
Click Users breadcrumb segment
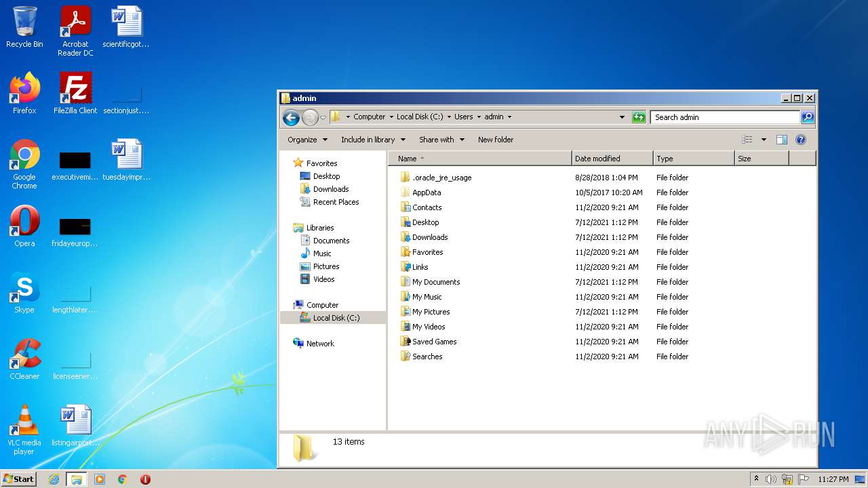(x=464, y=117)
